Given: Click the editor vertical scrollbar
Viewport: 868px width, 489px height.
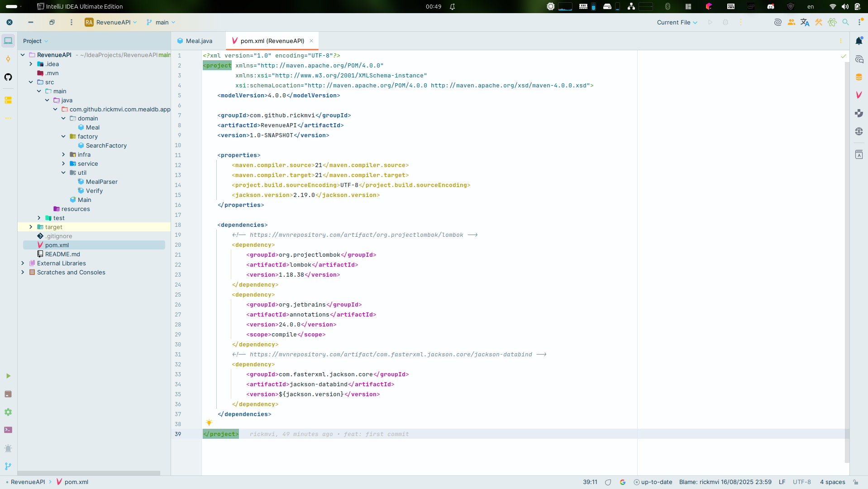Looking at the screenshot, I should [x=847, y=263].
